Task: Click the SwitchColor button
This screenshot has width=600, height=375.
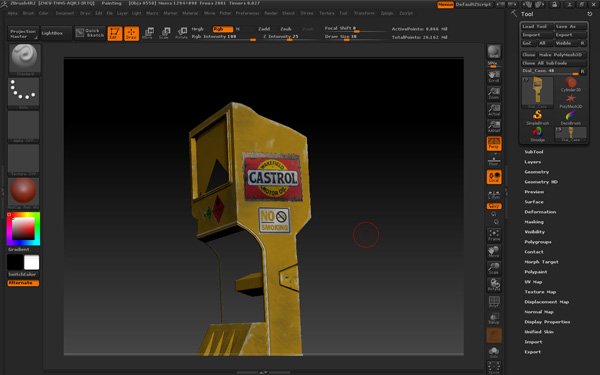Action: click(23, 274)
